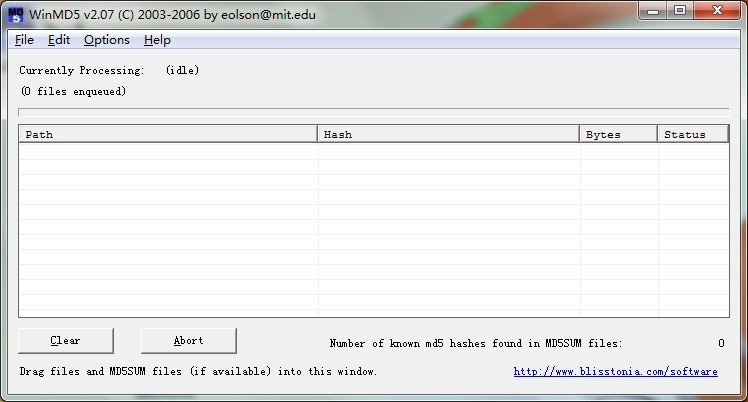This screenshot has height=402, width=748.
Task: Click the known md5 hashes count value
Action: [720, 343]
